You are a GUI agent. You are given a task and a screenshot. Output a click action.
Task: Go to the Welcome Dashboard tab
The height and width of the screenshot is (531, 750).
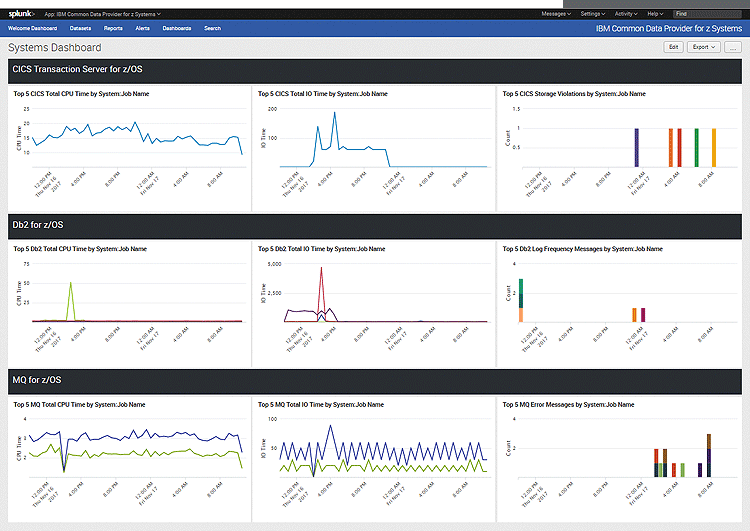click(33, 28)
